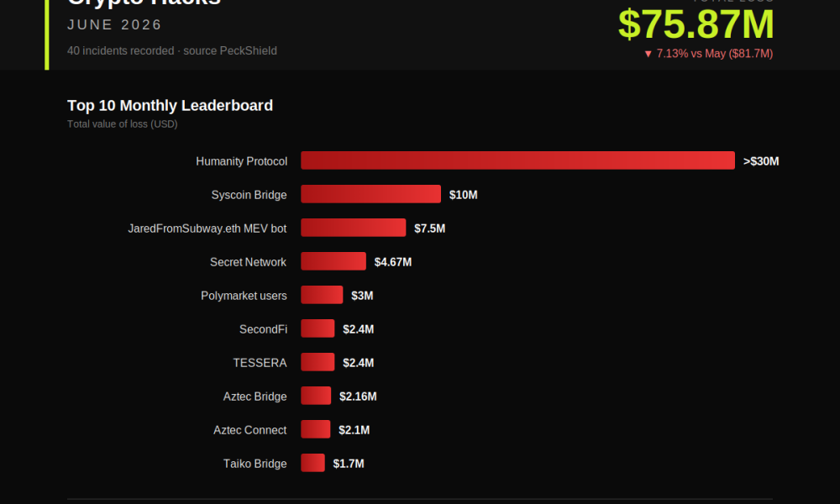Click the Aztec Connect red bar
The height and width of the screenshot is (504, 840).
coord(316,429)
